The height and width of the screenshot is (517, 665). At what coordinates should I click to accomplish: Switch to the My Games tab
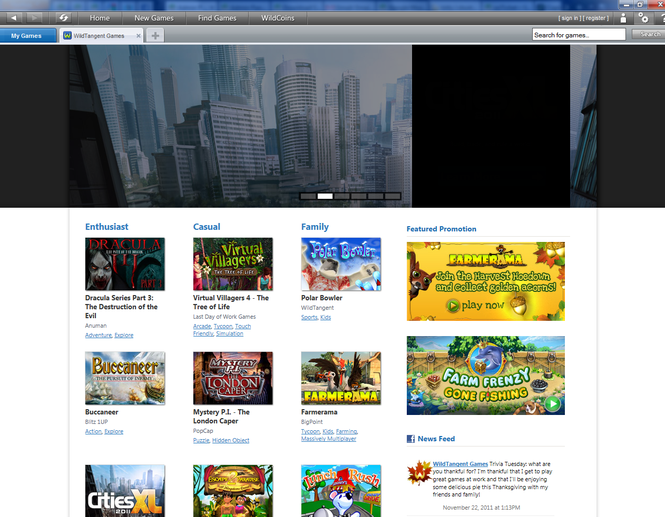point(26,36)
